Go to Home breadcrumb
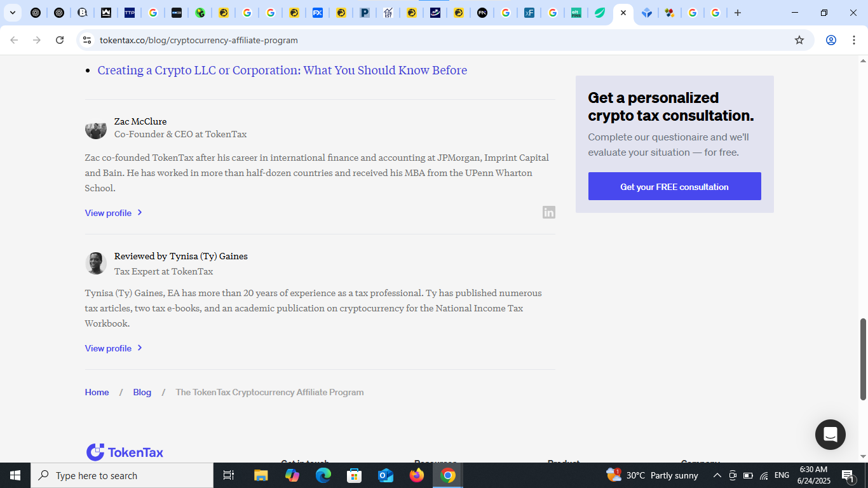The width and height of the screenshot is (868, 488). tap(97, 392)
